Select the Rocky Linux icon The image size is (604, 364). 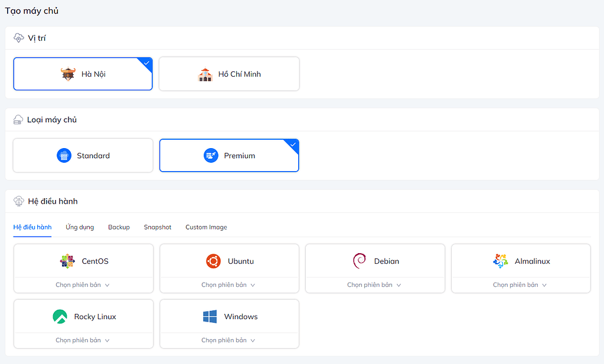point(60,316)
